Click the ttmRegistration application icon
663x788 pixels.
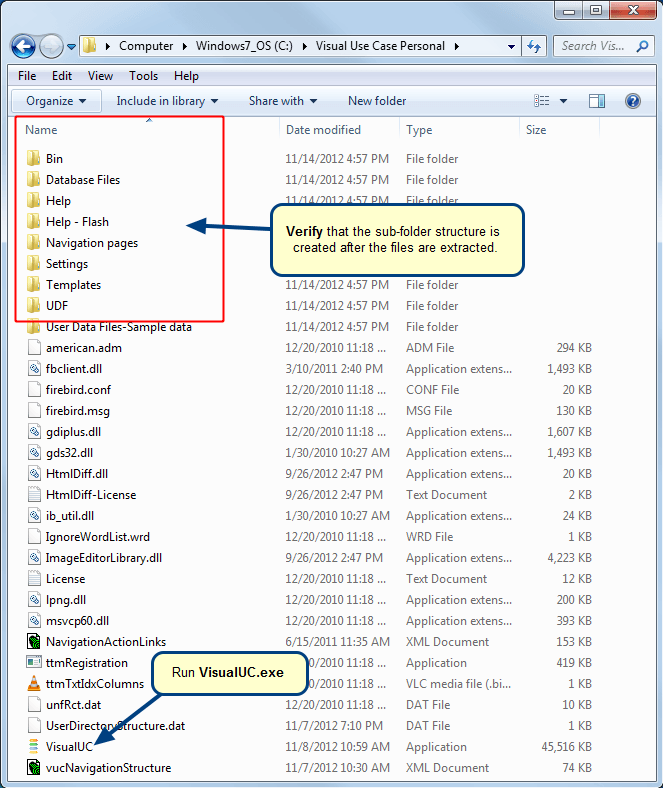[x=33, y=662]
